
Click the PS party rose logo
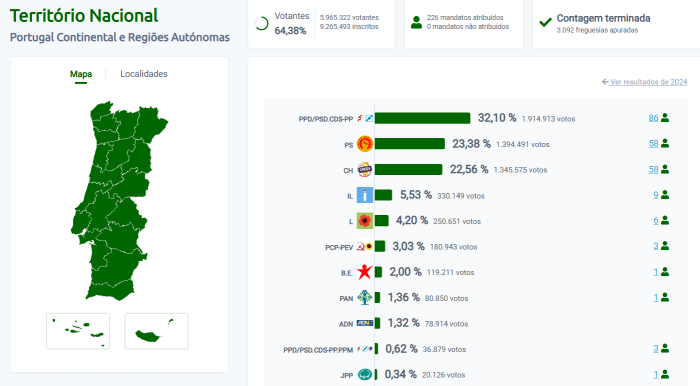365,144
